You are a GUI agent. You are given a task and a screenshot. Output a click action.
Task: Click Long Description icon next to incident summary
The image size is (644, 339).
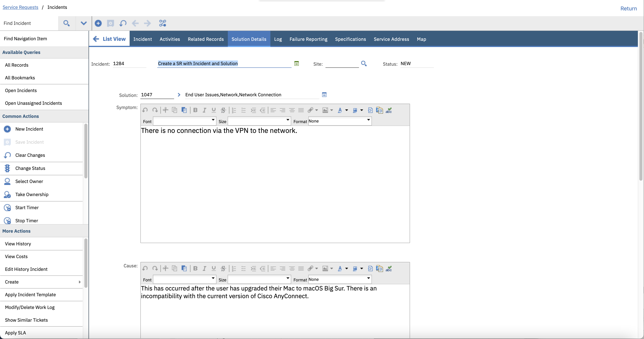pos(297,64)
